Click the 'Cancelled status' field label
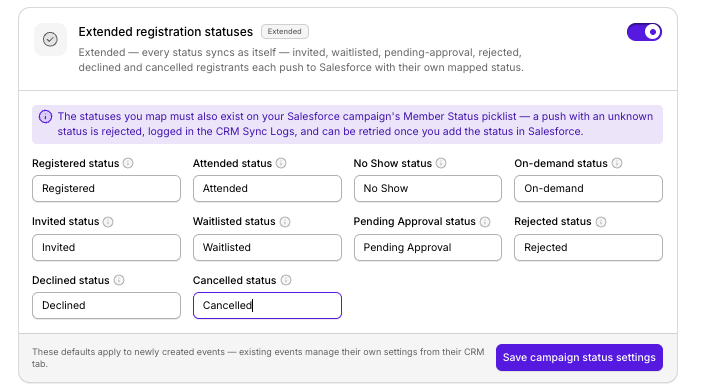The image size is (704, 391). [234, 280]
